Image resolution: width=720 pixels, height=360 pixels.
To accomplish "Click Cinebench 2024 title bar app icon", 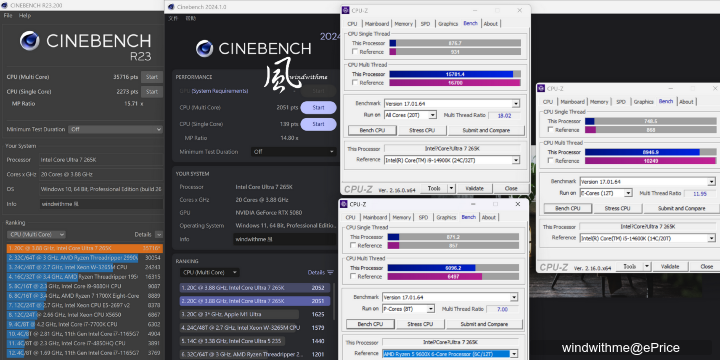I will point(171,7).
